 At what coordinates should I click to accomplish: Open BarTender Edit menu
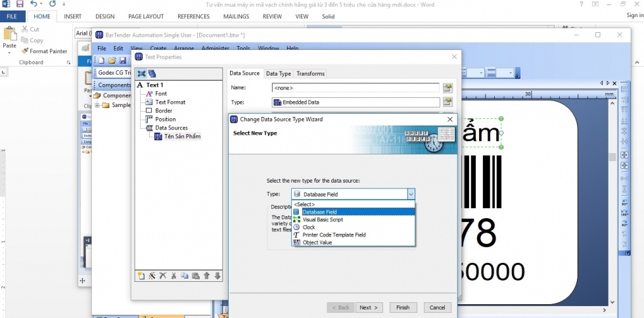tap(118, 48)
